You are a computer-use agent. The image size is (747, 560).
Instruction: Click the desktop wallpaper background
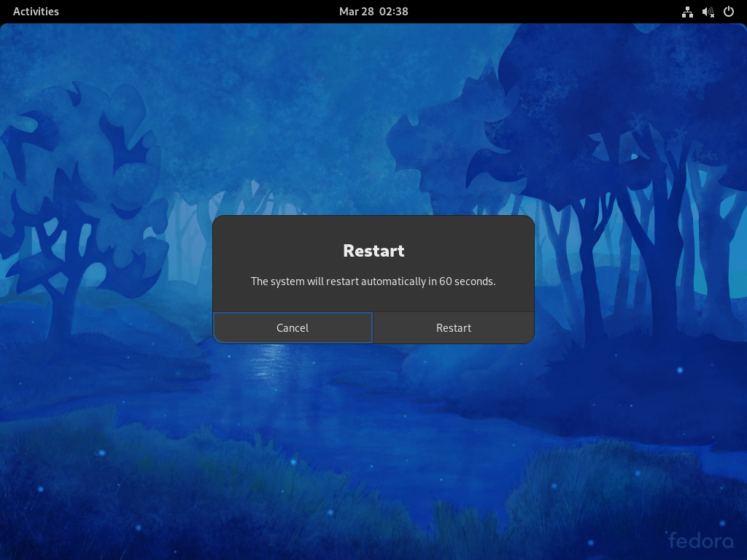(x=109, y=437)
